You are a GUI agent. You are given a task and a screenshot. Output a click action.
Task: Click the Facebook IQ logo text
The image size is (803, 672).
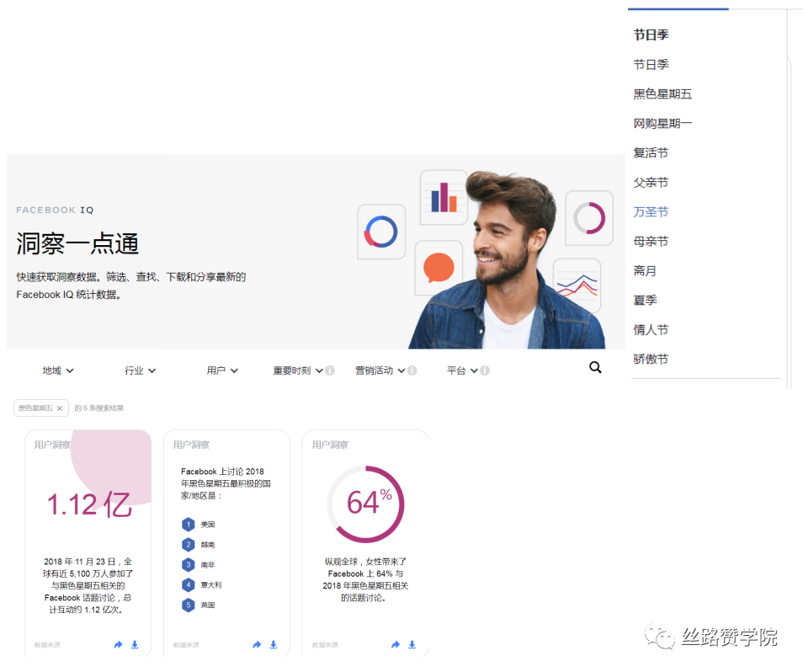tap(55, 210)
